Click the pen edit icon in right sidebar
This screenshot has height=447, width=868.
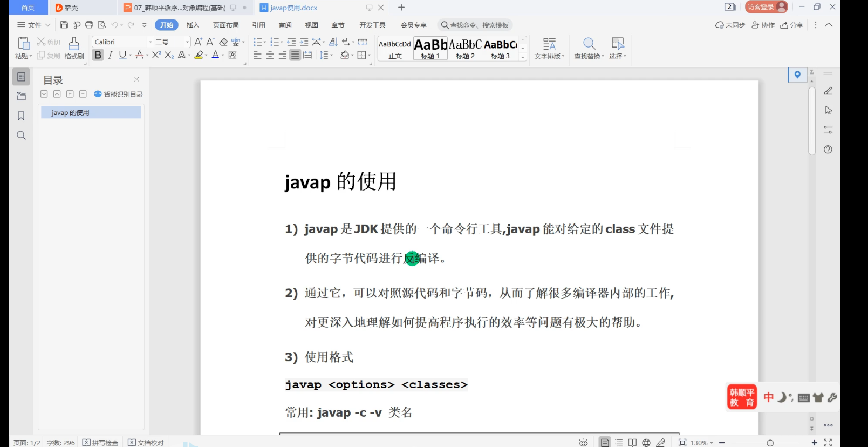pyautogui.click(x=828, y=91)
